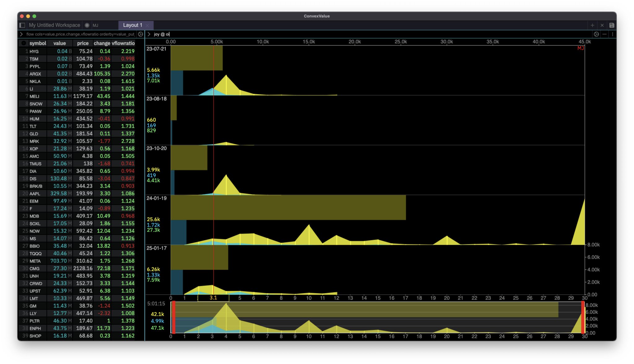The height and width of the screenshot is (364, 634).
Task: Toggle the sidebar panel icon
Action: pos(22,25)
